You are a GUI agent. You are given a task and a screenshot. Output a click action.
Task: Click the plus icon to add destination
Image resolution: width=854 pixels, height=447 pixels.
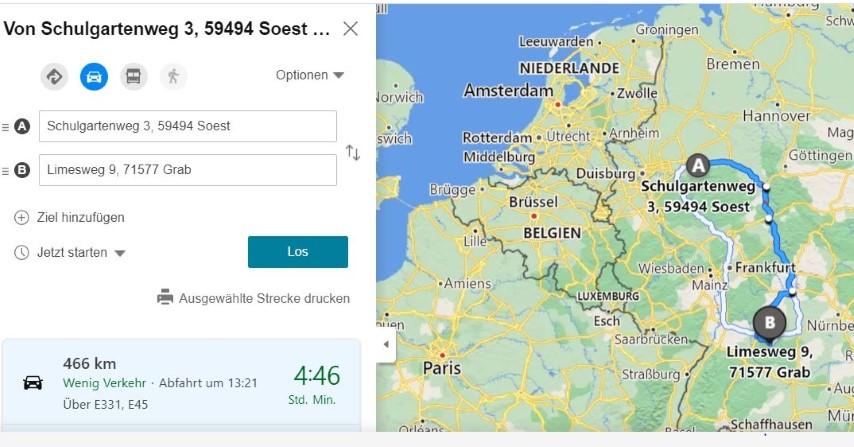click(21, 218)
